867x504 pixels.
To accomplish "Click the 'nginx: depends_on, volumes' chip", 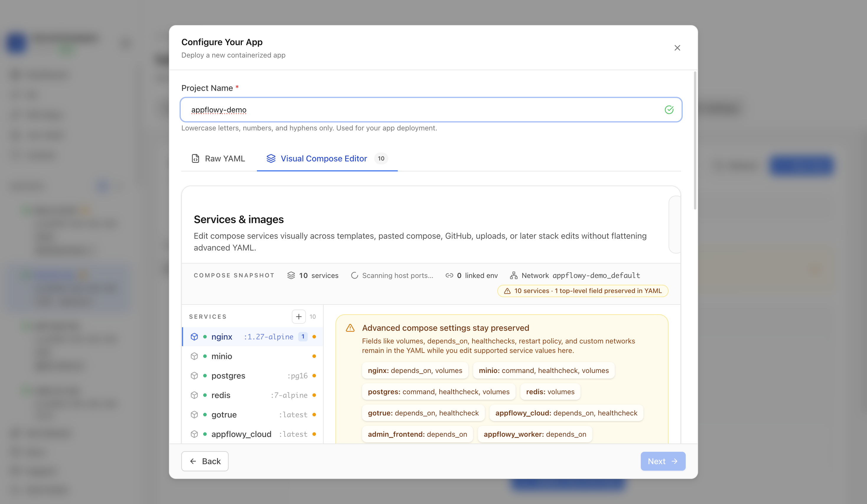I will [415, 371].
